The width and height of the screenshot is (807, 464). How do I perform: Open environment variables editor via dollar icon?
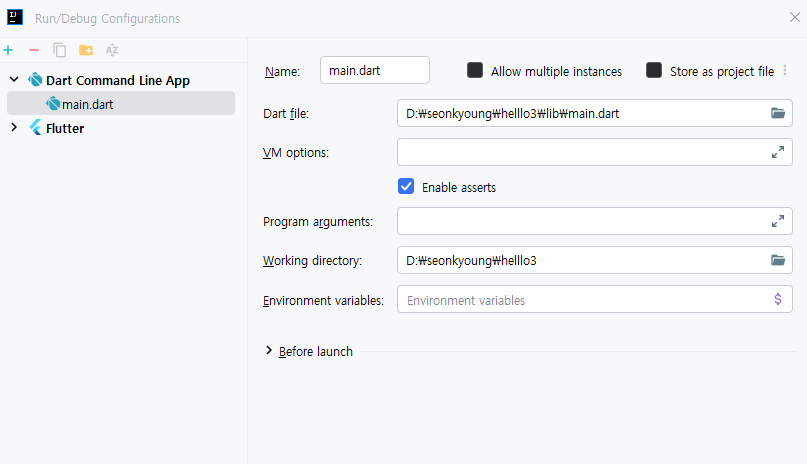(x=778, y=299)
